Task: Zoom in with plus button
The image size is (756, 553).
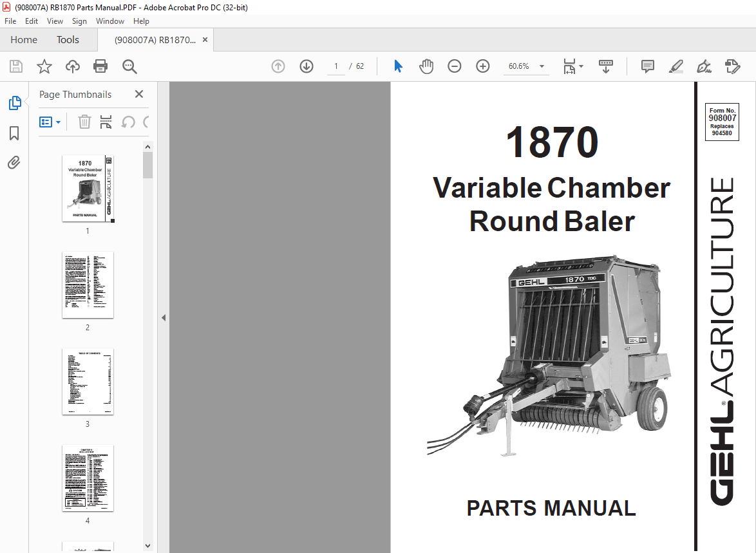Action: [482, 66]
